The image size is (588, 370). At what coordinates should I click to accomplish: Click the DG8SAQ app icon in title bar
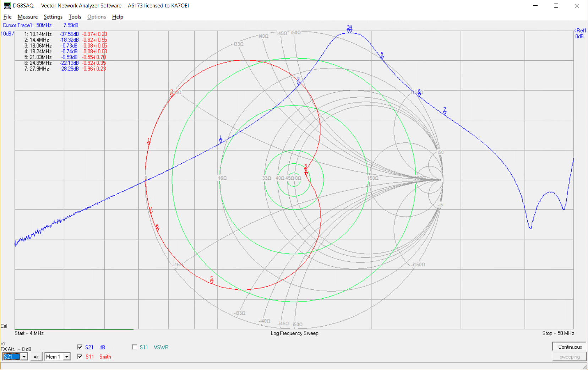[x=7, y=5]
